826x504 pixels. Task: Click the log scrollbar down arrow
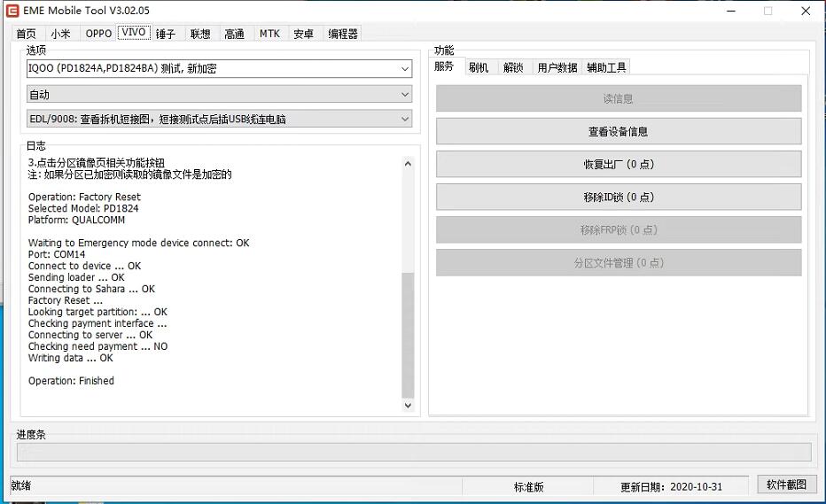tap(408, 406)
